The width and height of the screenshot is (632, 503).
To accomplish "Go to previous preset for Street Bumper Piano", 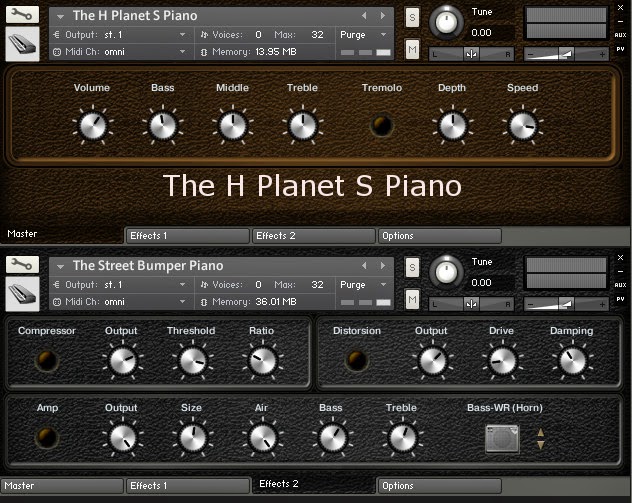I will [364, 266].
